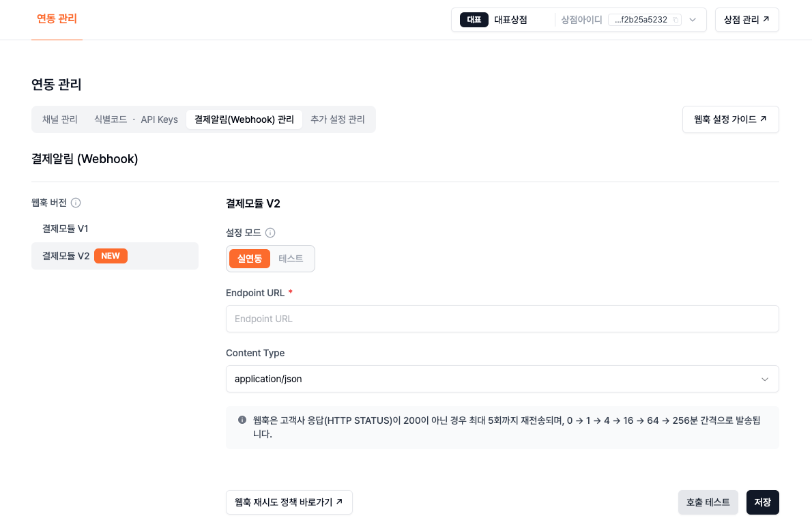Click the Endpoint URL input field
The height and width of the screenshot is (531, 812).
[502, 319]
